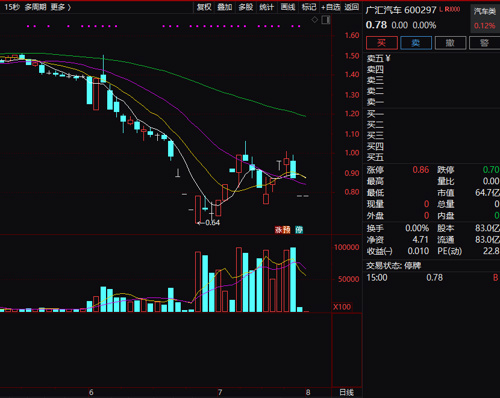The image size is (500, 398).
Task: Click the cyan 停 badge on chart
Action: point(299,229)
